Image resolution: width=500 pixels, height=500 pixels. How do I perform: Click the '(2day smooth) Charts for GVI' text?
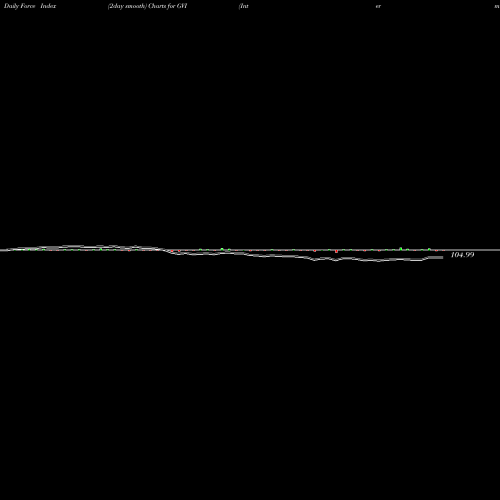[x=147, y=6]
